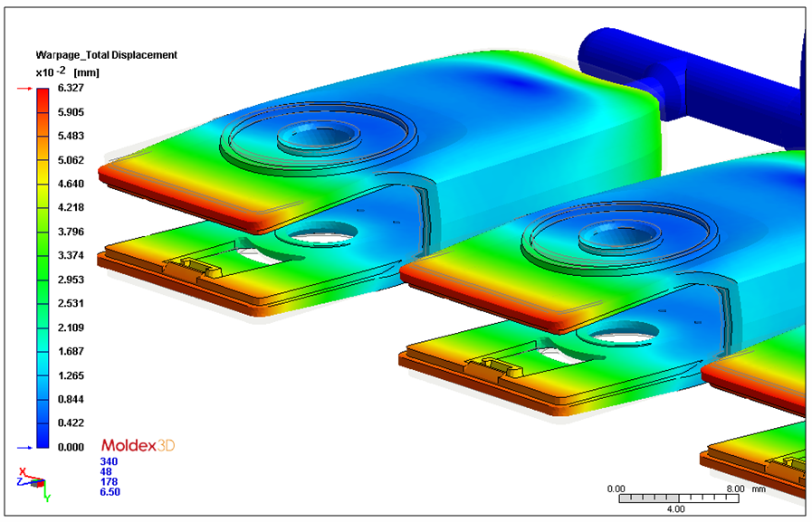This screenshot has height=522, width=812.
Task: Click the scale bar ruler
Action: click(679, 498)
